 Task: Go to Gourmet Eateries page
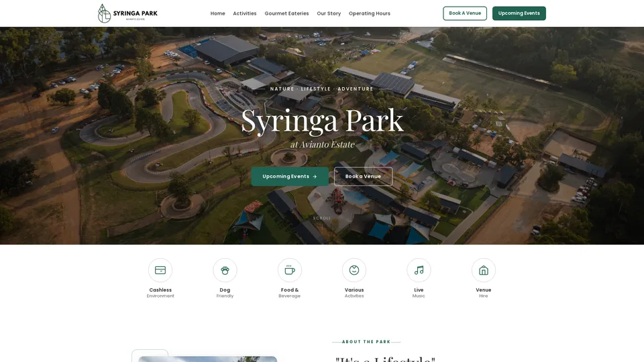click(286, 13)
